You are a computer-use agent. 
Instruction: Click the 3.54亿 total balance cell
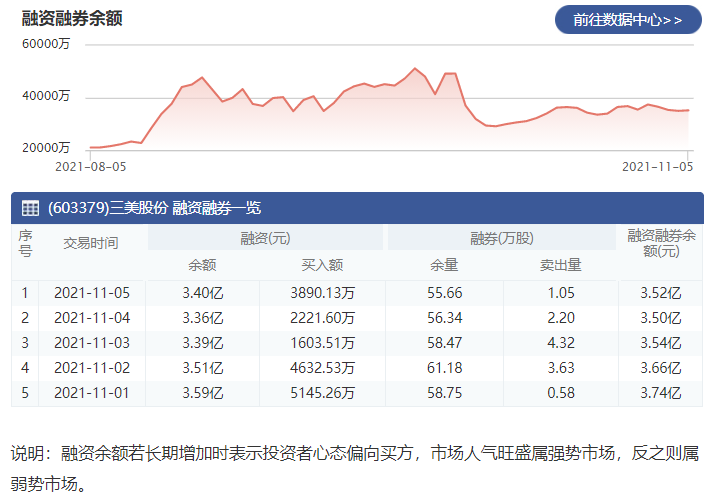click(661, 343)
